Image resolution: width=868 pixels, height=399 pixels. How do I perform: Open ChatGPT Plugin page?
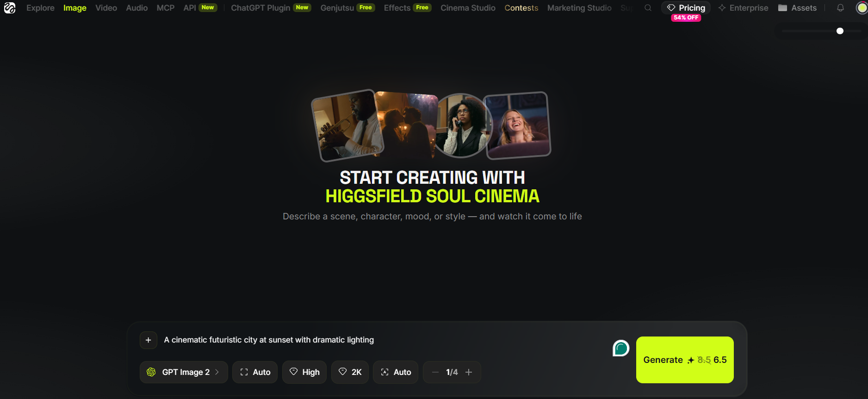click(x=271, y=8)
